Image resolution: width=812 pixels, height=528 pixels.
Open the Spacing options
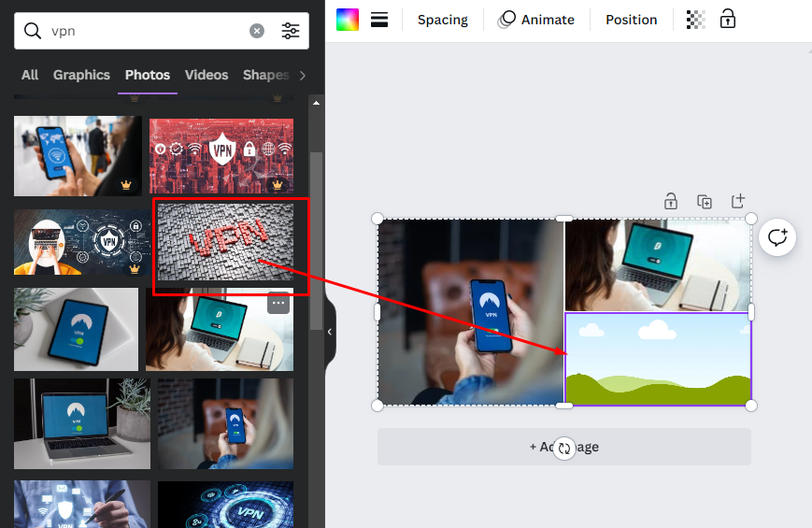click(443, 20)
